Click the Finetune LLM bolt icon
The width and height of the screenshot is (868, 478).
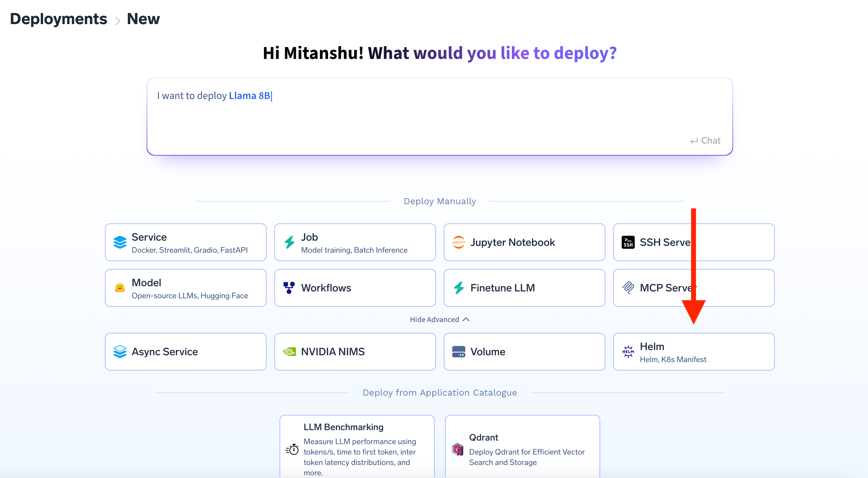click(459, 288)
